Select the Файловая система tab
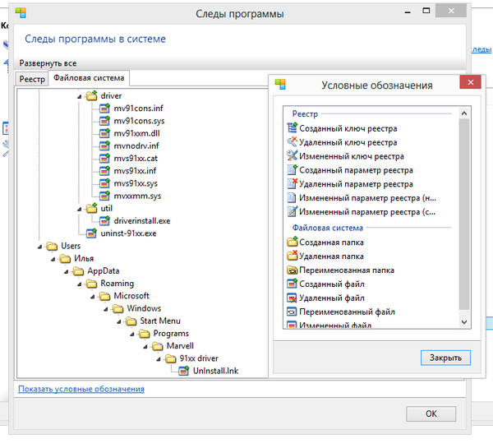Viewport: 493px width, 448px height. click(x=89, y=78)
